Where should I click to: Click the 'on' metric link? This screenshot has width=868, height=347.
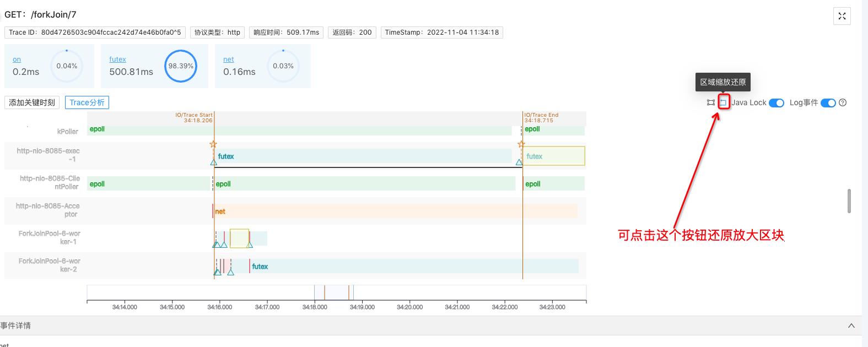[17, 59]
